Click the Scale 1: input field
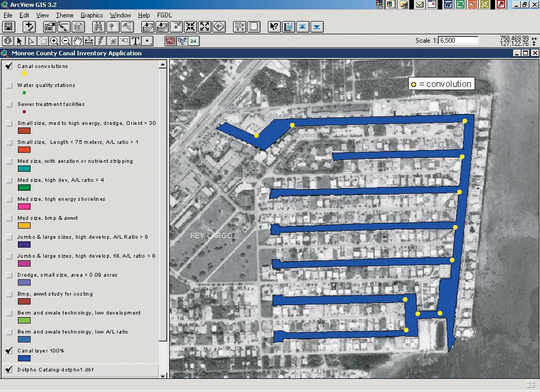Viewport: 540px width, 392px height. coord(458,41)
